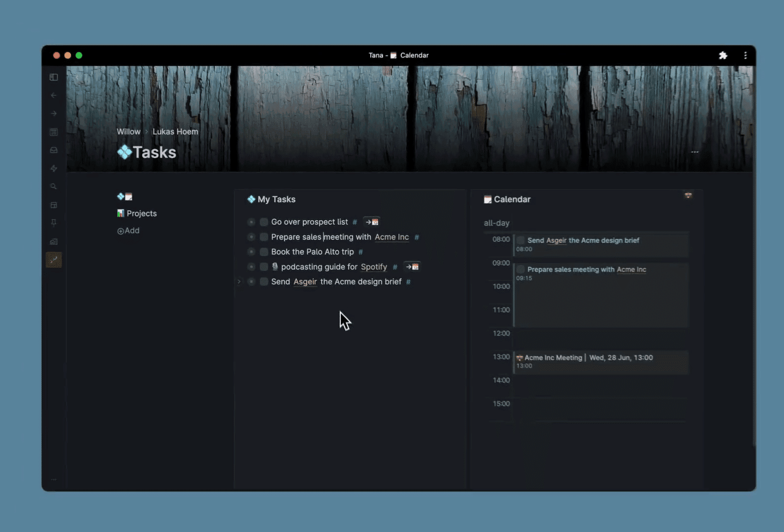Open Acme Inc link in My Tasks

tap(392, 237)
